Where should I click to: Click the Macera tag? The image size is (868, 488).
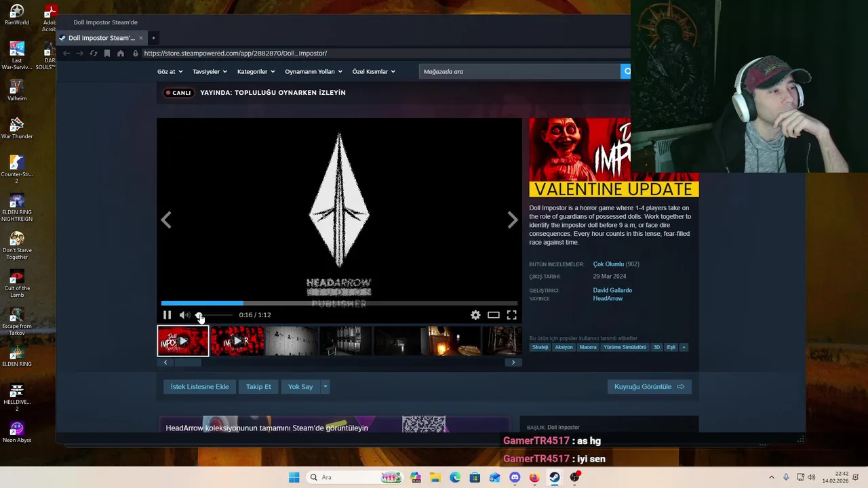[x=588, y=347]
